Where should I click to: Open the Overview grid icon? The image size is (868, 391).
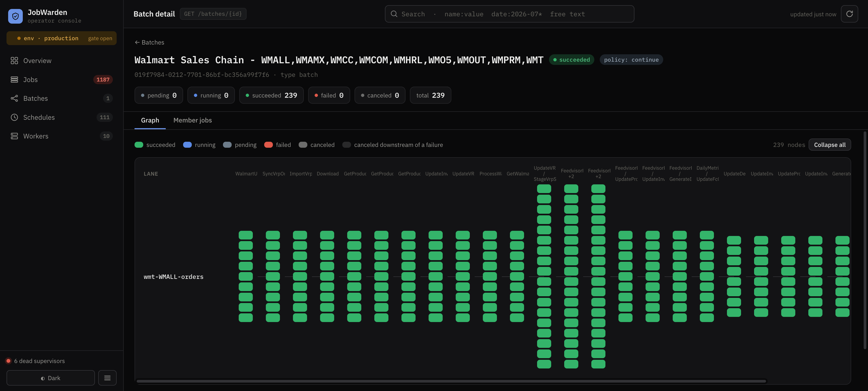(14, 61)
